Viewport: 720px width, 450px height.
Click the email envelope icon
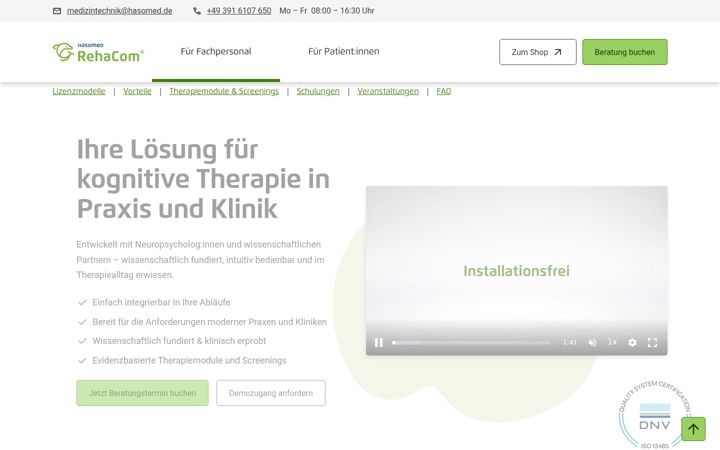[57, 11]
